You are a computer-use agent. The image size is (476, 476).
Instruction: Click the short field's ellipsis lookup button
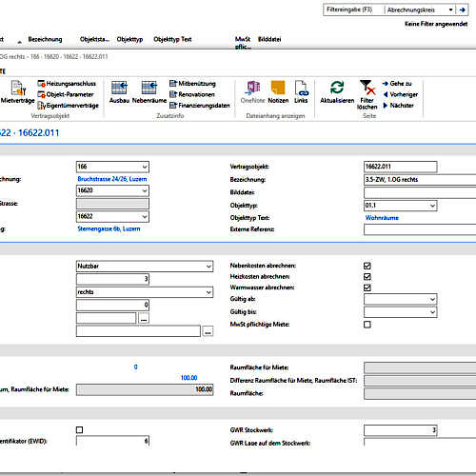(144, 318)
